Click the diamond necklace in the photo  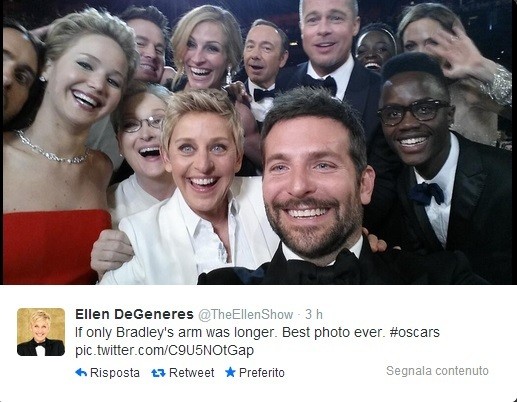point(52,149)
